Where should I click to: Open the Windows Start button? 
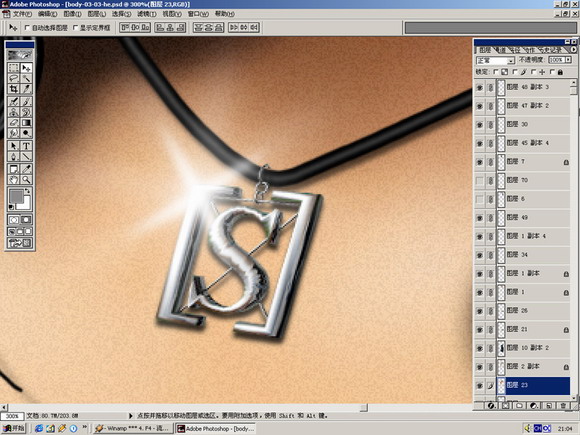tap(14, 428)
